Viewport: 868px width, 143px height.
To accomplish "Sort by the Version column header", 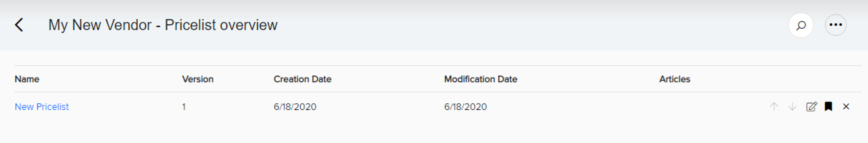I will click(x=198, y=79).
